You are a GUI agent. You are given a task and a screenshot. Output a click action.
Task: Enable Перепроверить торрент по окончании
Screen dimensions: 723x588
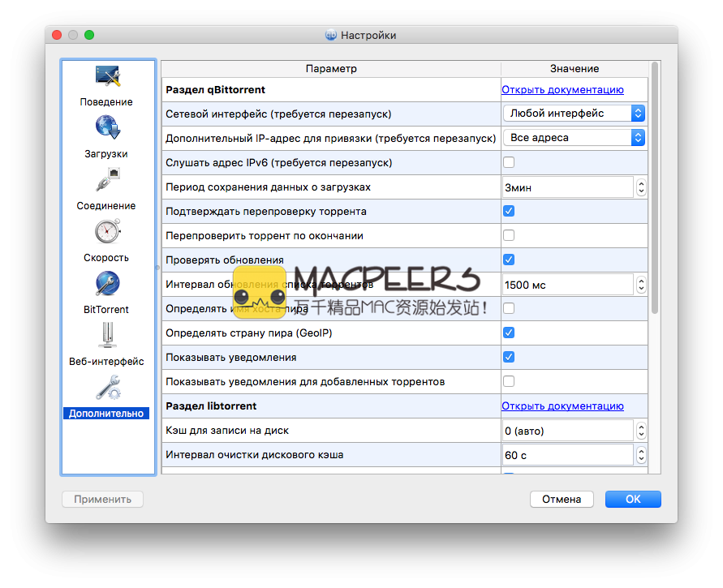coord(509,235)
